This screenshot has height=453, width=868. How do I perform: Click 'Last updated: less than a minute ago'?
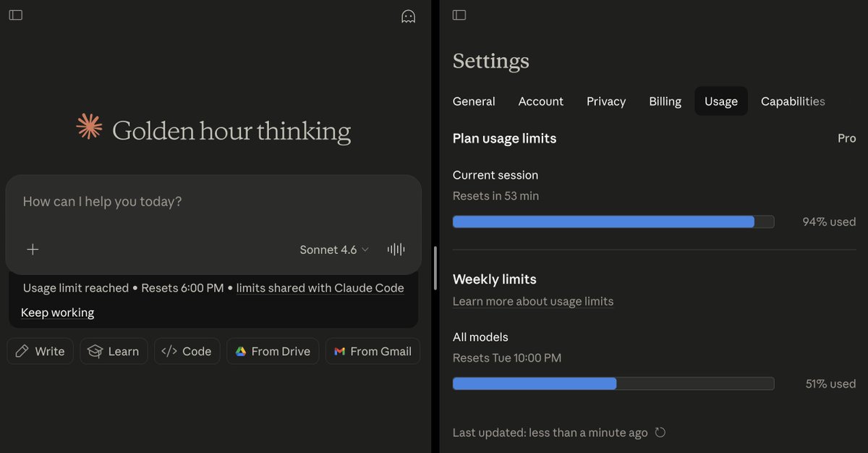tap(550, 433)
